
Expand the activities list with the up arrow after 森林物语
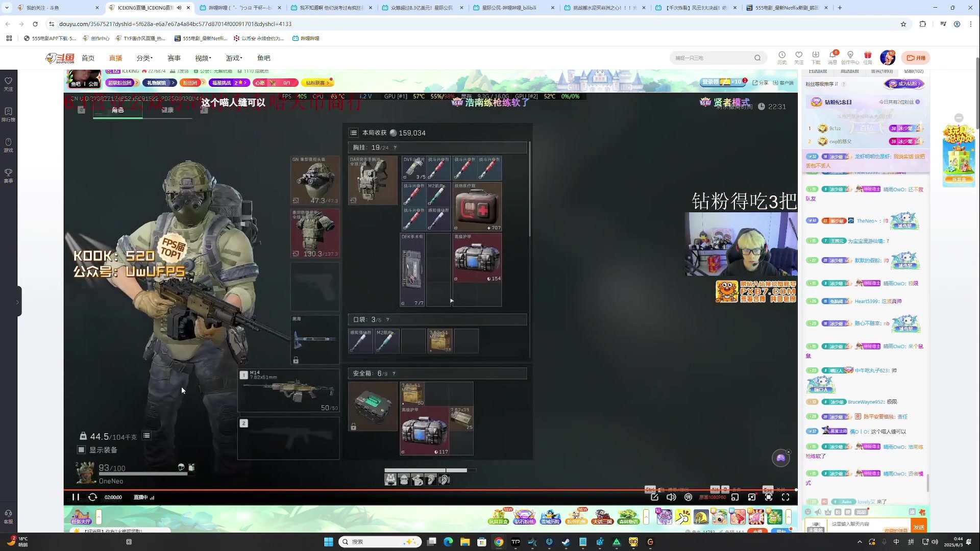click(x=646, y=517)
